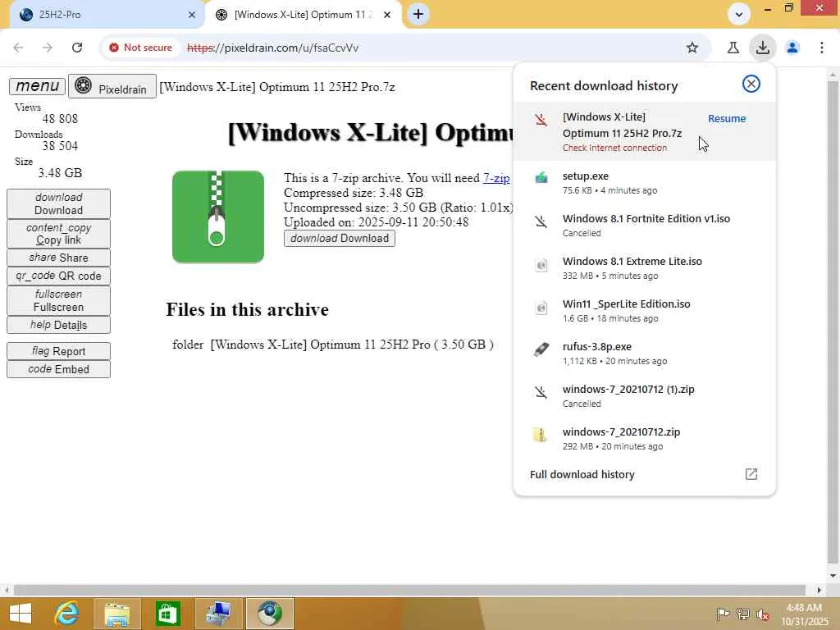Close the Recent download history panel
840x630 pixels.
[751, 84]
